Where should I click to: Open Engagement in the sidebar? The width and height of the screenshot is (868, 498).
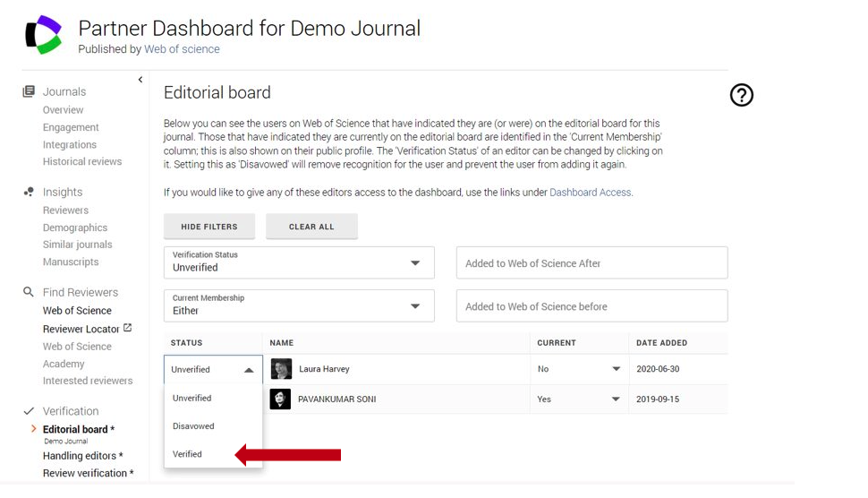pos(71,127)
